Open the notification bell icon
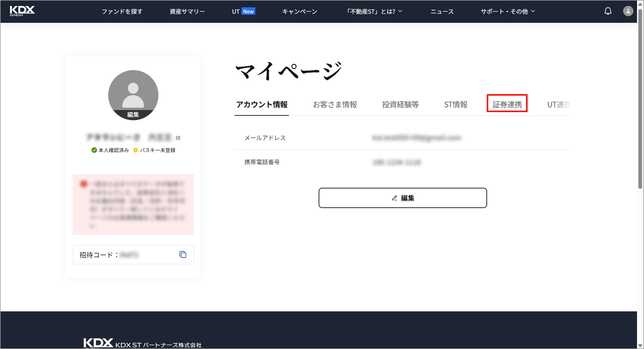This screenshot has height=349, width=644. click(x=608, y=11)
